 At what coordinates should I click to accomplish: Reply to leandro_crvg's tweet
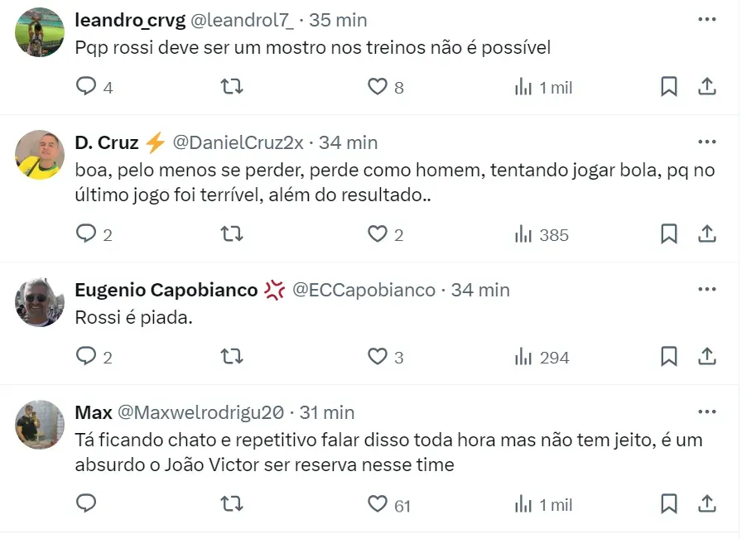[x=86, y=87]
